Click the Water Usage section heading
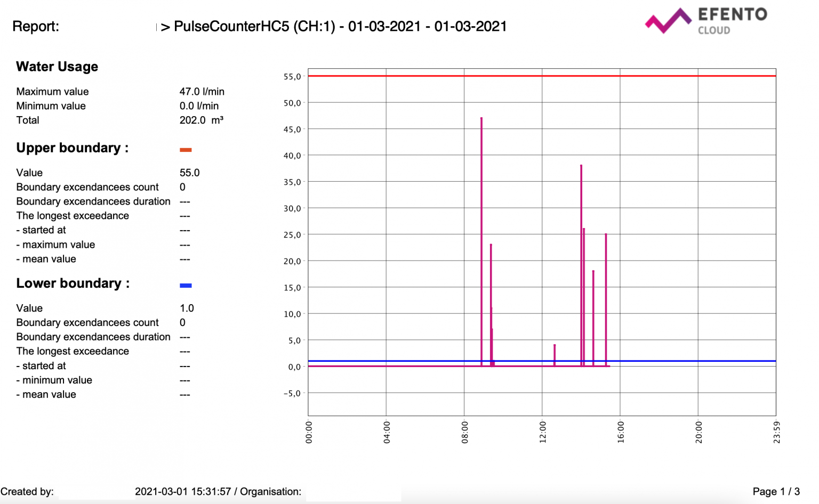The width and height of the screenshot is (819, 504). pyautogui.click(x=57, y=67)
